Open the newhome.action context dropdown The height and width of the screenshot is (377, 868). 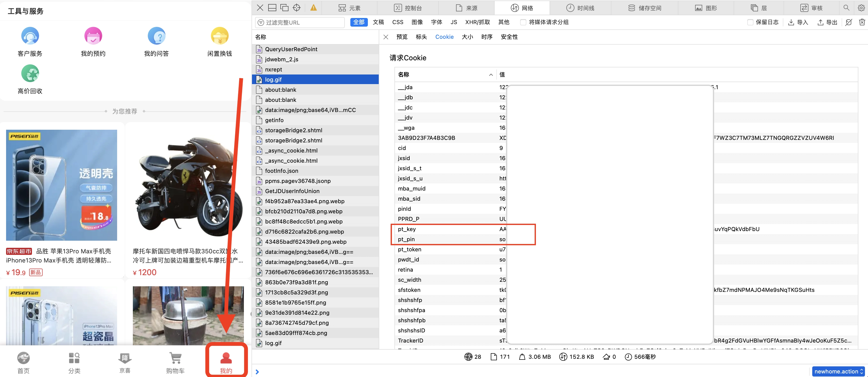tap(838, 371)
